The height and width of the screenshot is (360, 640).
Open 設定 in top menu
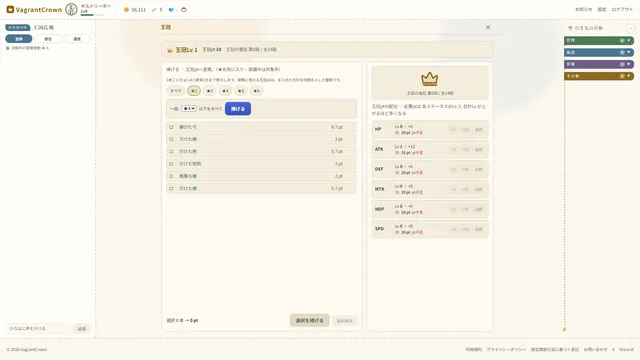click(602, 9)
